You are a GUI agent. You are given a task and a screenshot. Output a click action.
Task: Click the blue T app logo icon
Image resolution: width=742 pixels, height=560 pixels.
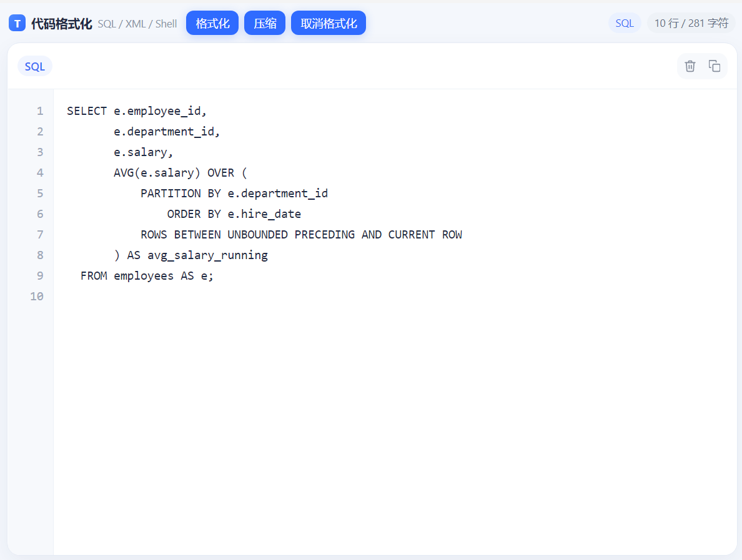pyautogui.click(x=17, y=23)
